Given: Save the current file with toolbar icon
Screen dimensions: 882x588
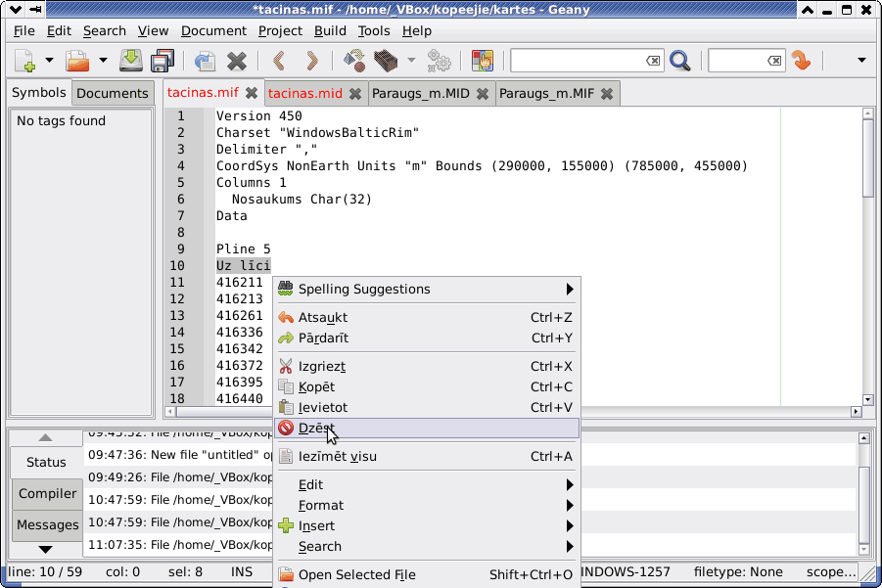Looking at the screenshot, I should tap(131, 61).
